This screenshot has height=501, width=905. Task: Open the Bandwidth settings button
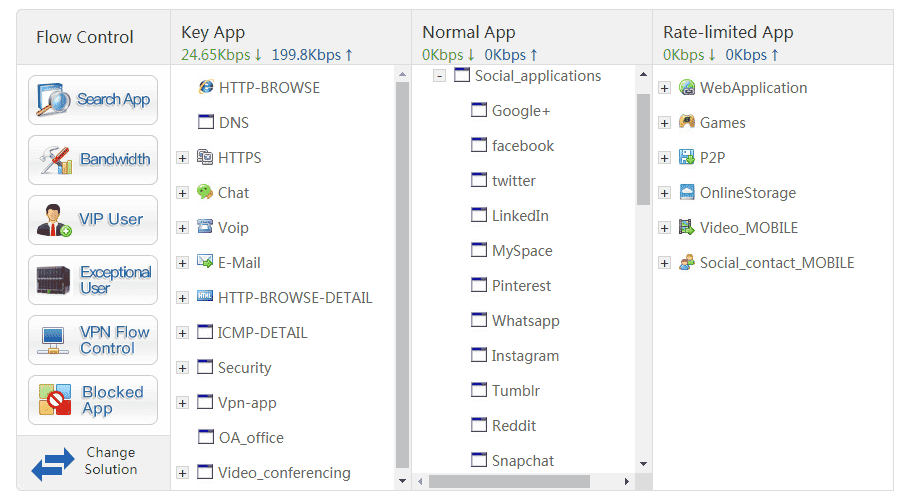93,160
